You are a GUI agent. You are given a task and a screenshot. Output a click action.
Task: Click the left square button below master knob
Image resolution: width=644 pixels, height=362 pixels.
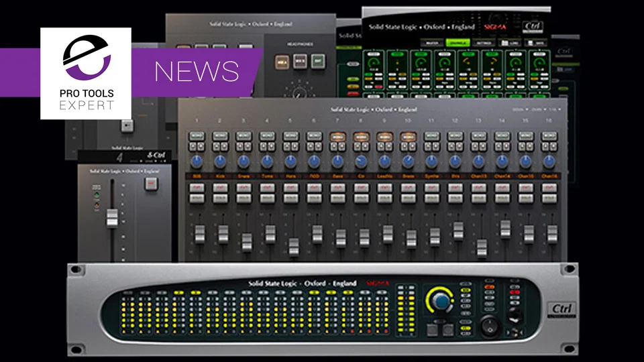pos(432,330)
